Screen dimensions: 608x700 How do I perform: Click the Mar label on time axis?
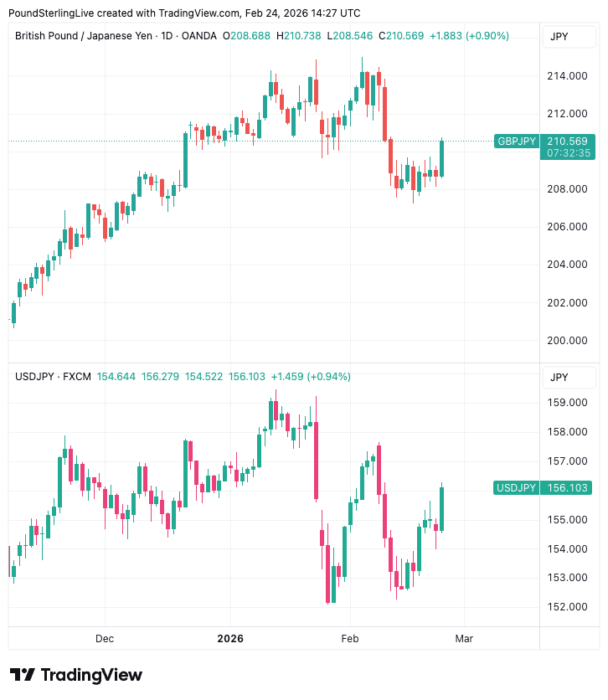point(463,638)
